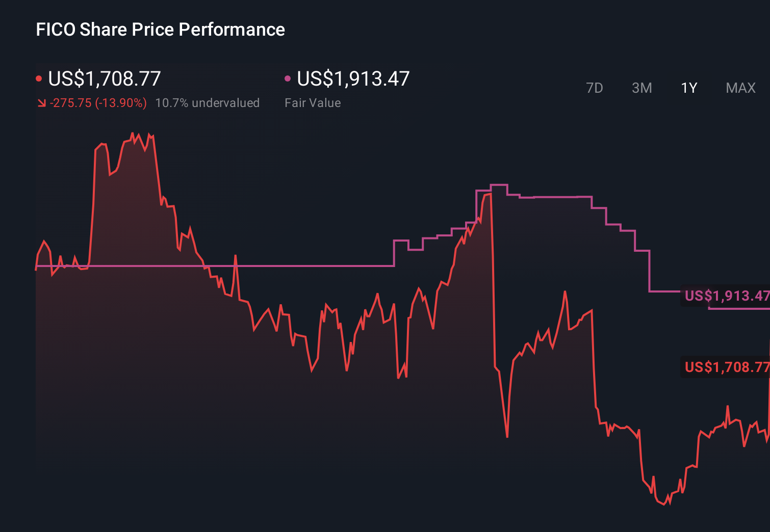
Task: Switch chart to the 7D range
Action: tap(594, 88)
